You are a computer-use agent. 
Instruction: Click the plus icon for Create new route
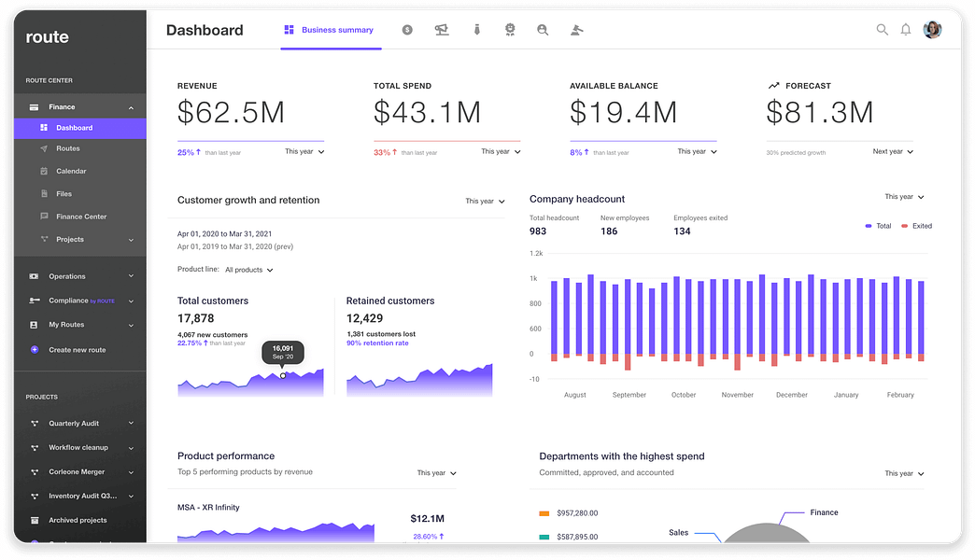35,349
